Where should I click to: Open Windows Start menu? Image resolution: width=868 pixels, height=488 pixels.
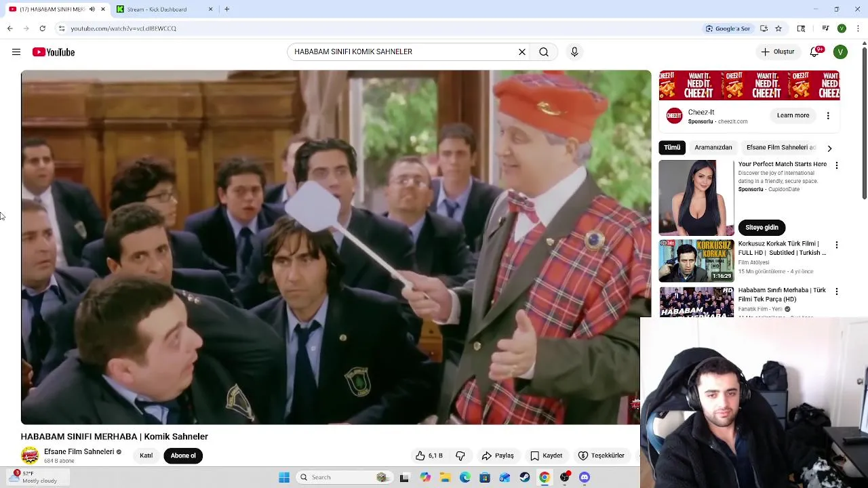coord(284,477)
